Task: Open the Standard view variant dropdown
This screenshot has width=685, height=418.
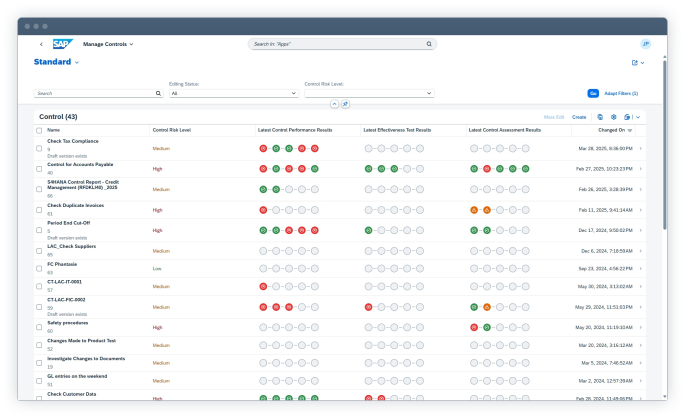Action: (x=76, y=63)
